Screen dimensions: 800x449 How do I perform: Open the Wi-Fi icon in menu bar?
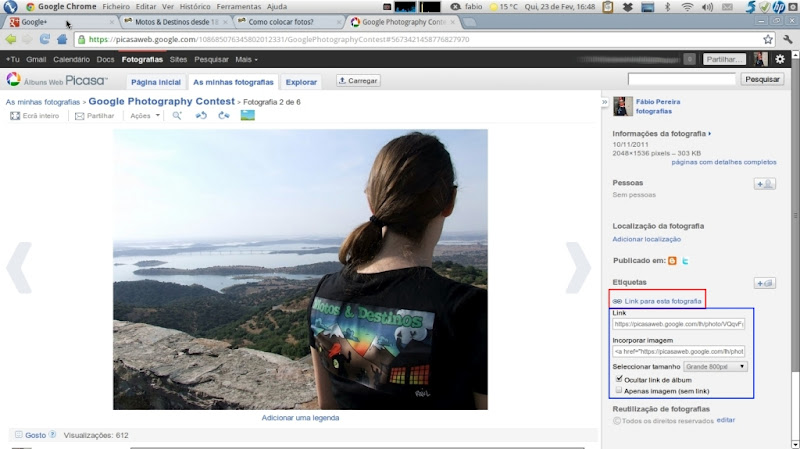(x=687, y=7)
